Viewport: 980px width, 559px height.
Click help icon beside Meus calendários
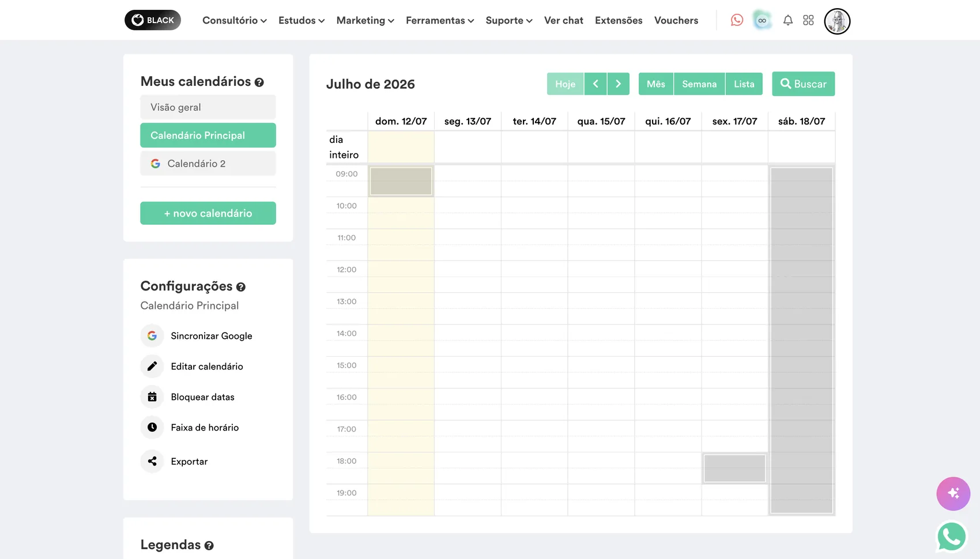(259, 82)
